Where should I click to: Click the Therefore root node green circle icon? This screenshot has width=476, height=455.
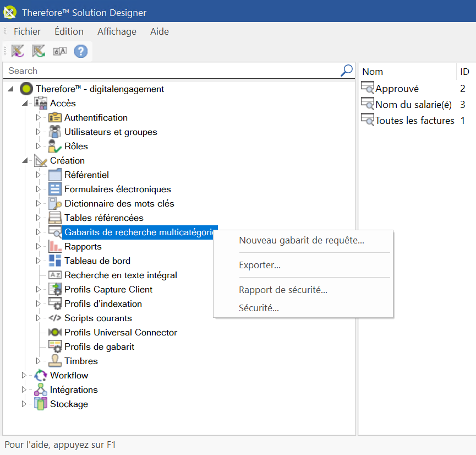[26, 89]
